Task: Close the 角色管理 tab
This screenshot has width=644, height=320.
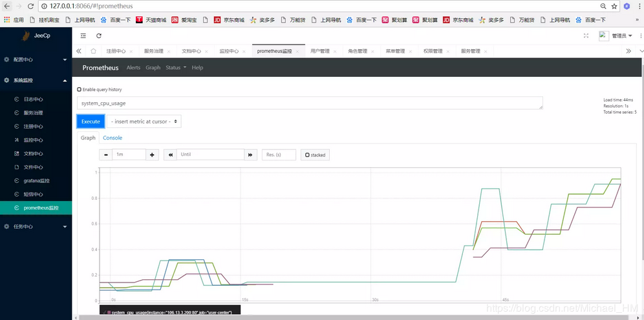Action: click(373, 52)
